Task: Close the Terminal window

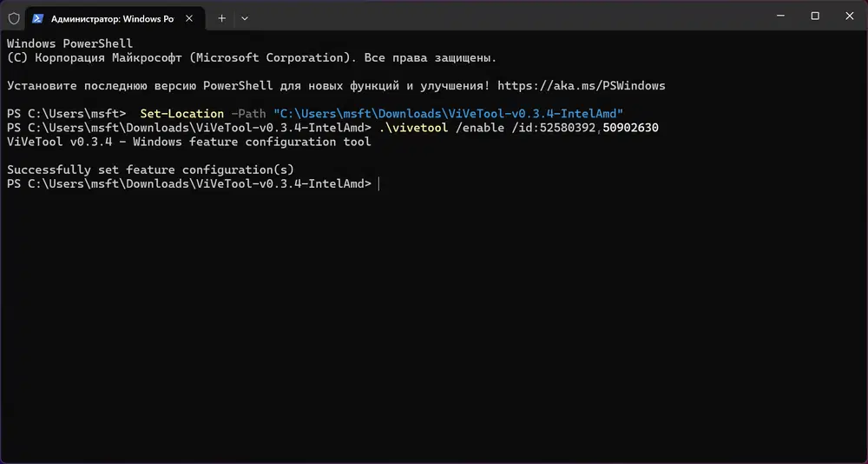Action: (x=849, y=17)
